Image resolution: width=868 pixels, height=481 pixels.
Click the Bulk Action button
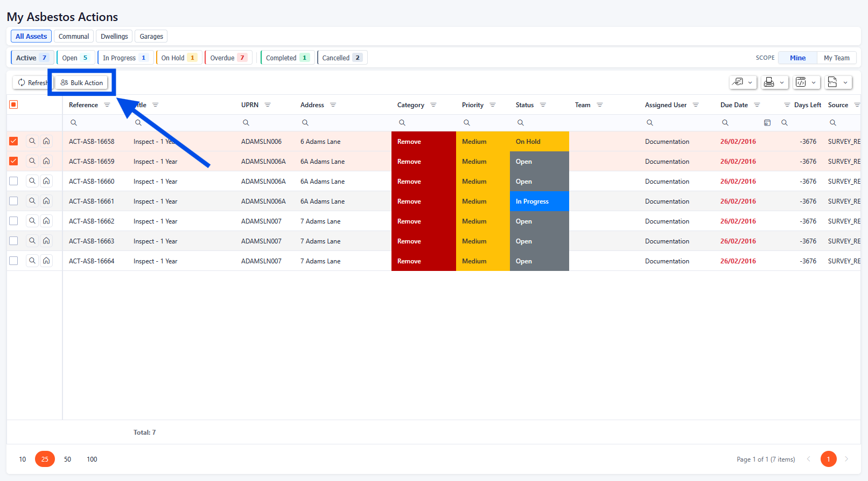point(82,82)
